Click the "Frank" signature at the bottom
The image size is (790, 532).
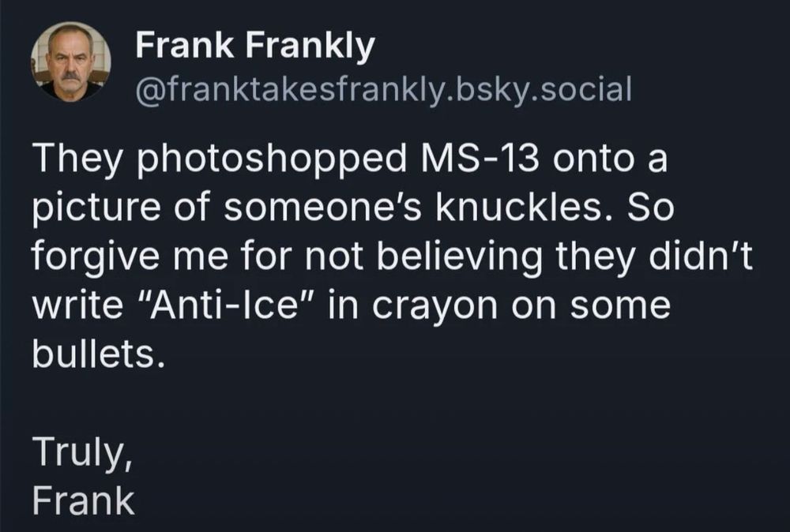(x=84, y=500)
